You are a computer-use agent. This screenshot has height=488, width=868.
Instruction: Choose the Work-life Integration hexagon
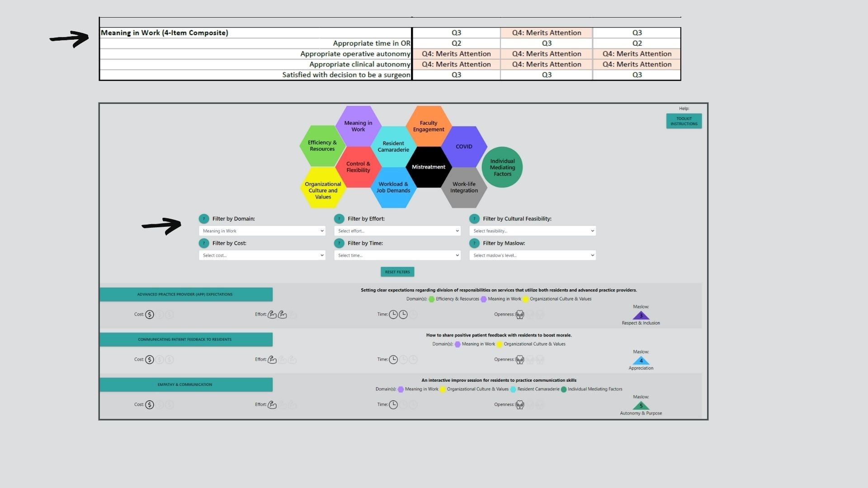click(464, 188)
